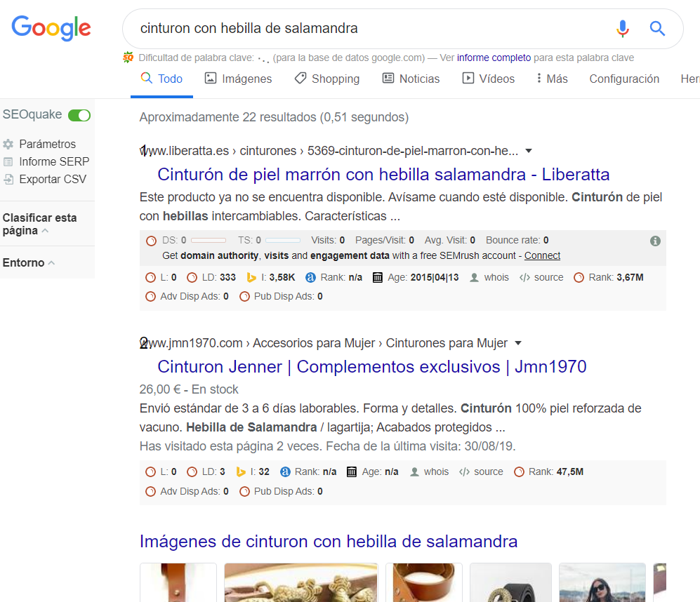
Task: Open Cinturón de piel marrón Liberatta result
Action: (383, 175)
